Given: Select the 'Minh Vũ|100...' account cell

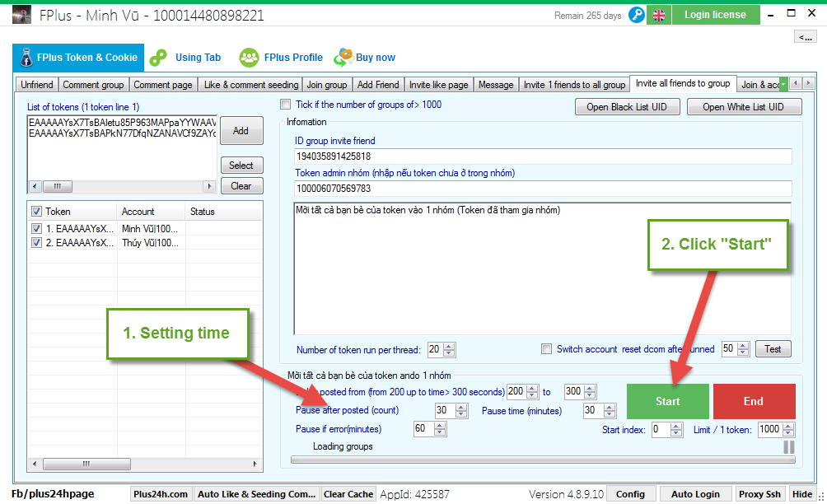Looking at the screenshot, I should pos(150,229).
